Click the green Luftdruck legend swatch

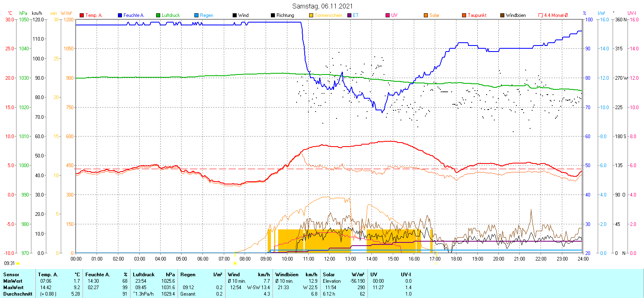[158, 15]
